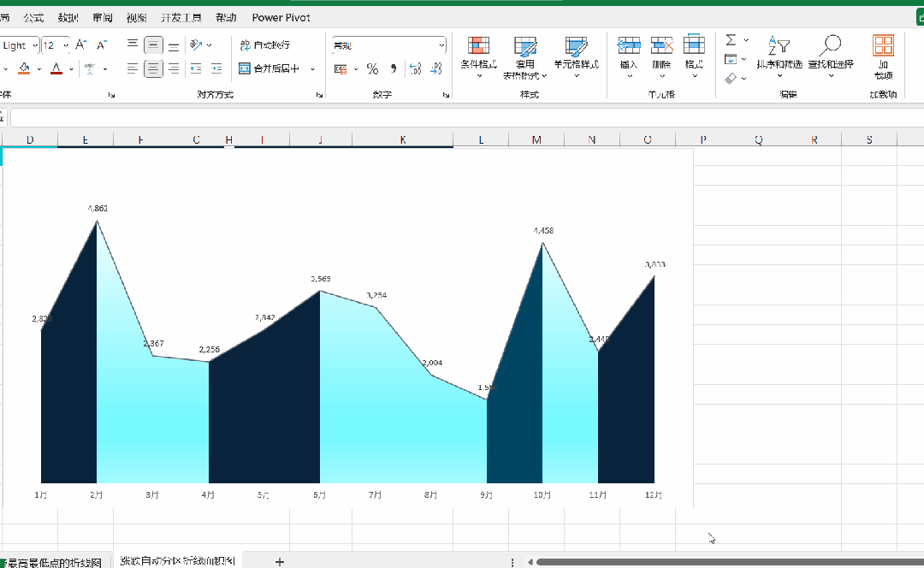This screenshot has height=568, width=924.
Task: Click the font color A icon
Action: click(x=56, y=69)
